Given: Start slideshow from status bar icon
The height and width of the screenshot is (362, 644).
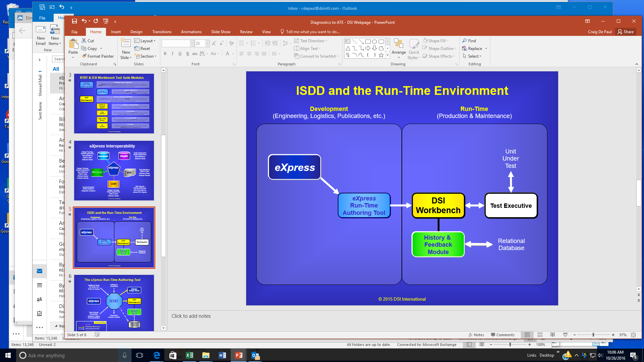Looking at the screenshot, I should [565, 335].
